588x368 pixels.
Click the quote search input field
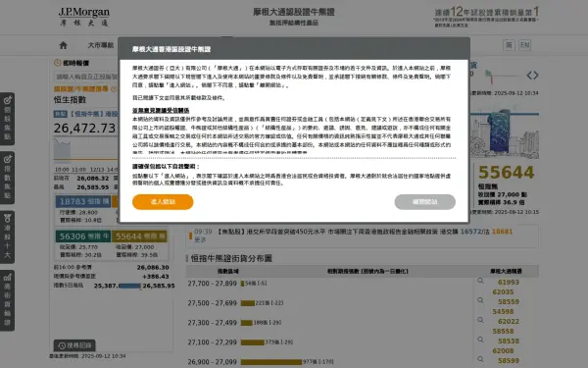[x=86, y=77]
